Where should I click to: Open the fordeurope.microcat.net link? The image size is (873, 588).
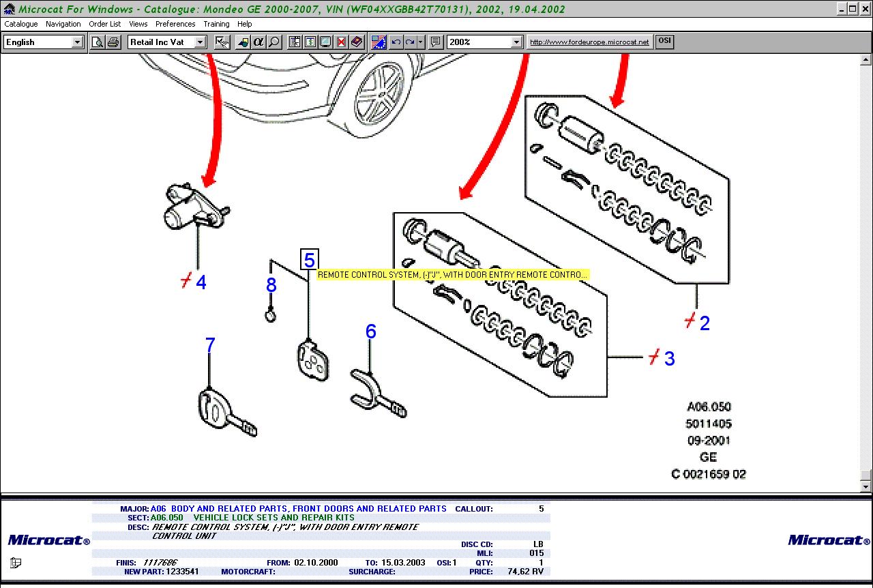coord(589,42)
